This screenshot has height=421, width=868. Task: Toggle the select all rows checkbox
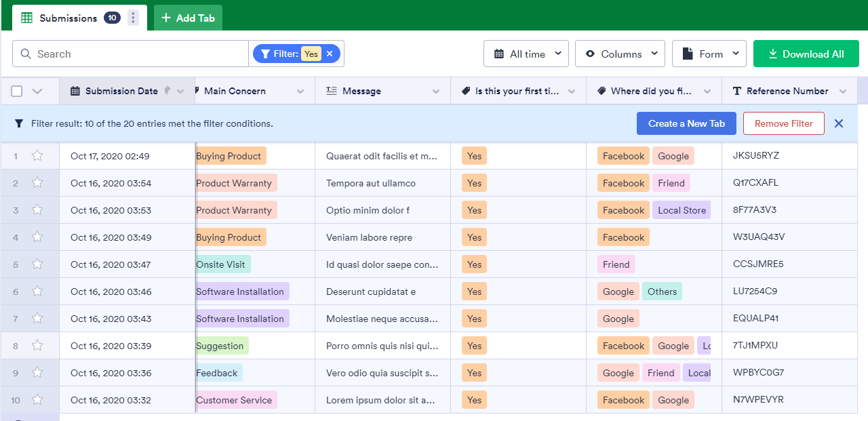[x=17, y=91]
